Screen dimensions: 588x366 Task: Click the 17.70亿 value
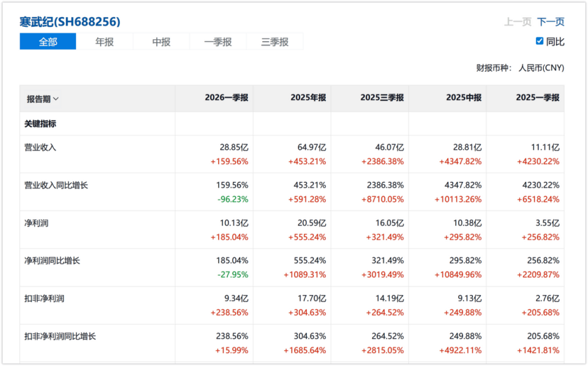(x=312, y=299)
